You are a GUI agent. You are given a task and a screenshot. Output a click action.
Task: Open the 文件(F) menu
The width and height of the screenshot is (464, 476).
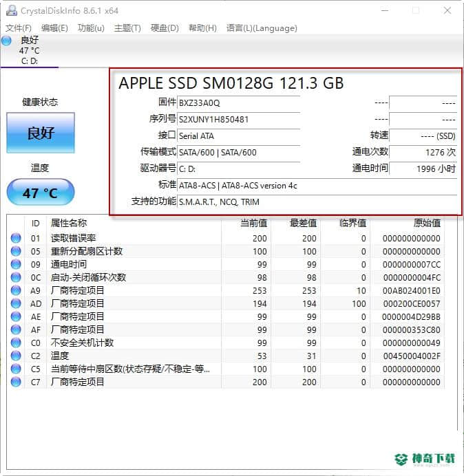click(x=19, y=28)
